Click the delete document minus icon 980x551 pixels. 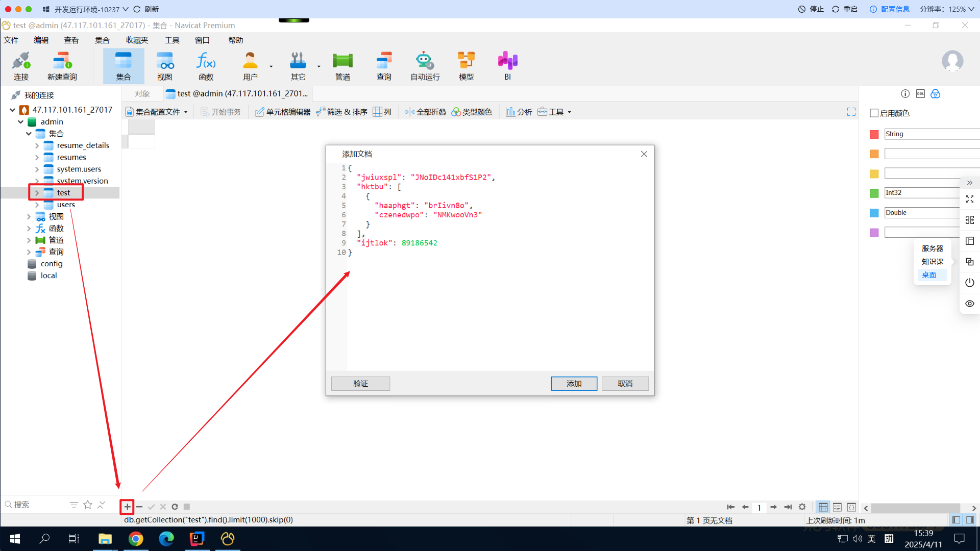pyautogui.click(x=139, y=507)
